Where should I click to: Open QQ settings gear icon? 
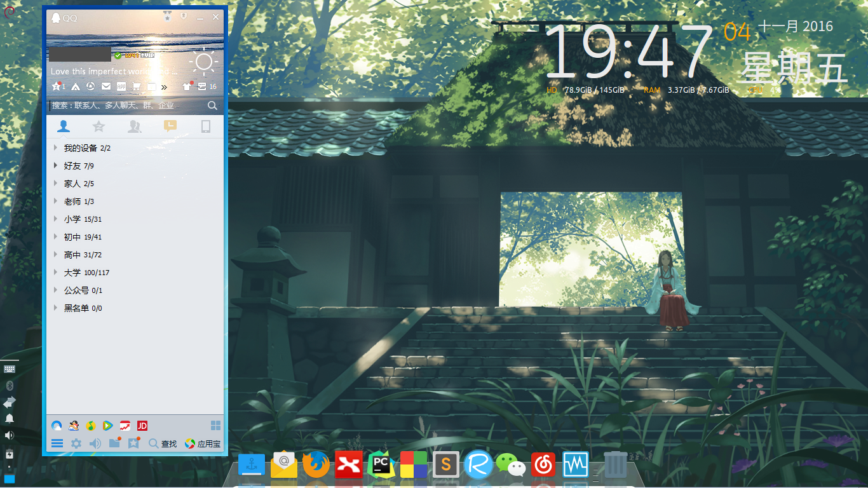click(x=76, y=444)
